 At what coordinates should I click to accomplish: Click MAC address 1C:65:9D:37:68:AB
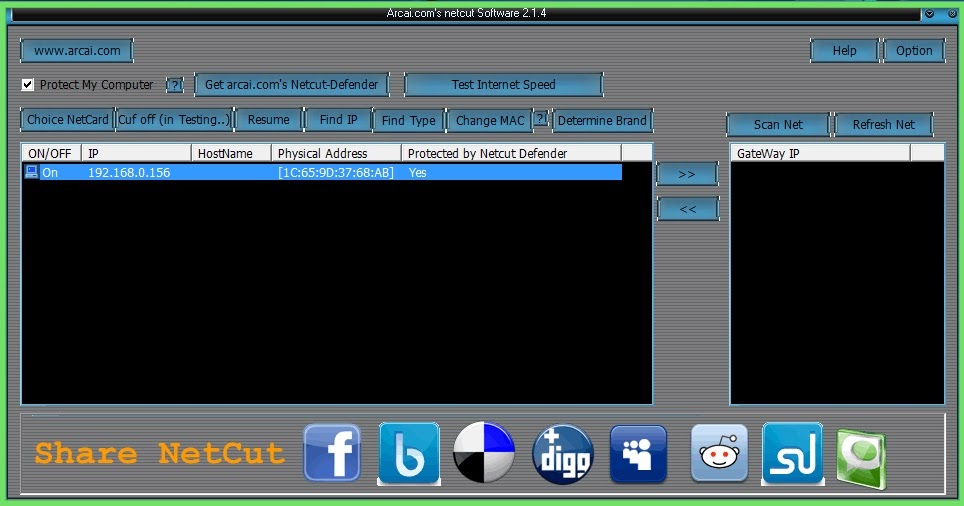tap(336, 172)
